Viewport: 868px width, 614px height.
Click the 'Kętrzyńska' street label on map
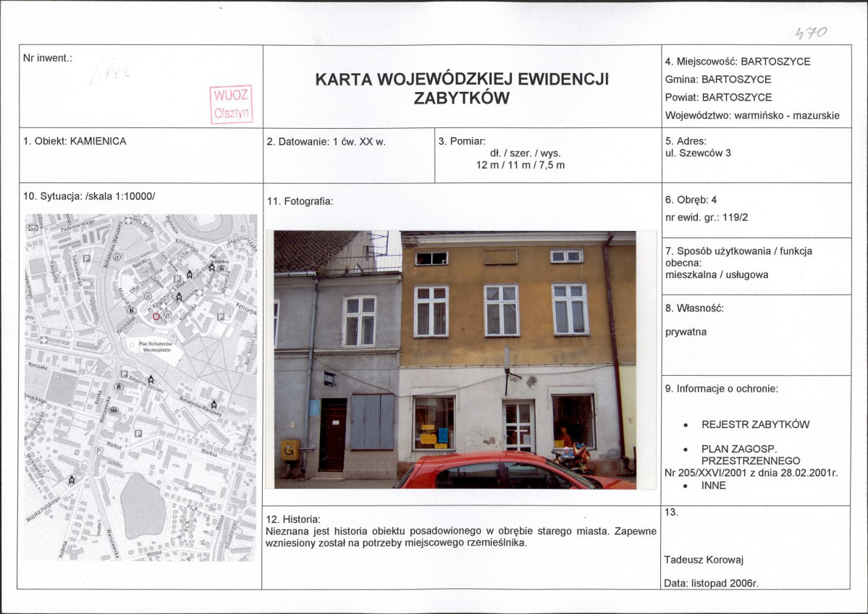(x=246, y=309)
